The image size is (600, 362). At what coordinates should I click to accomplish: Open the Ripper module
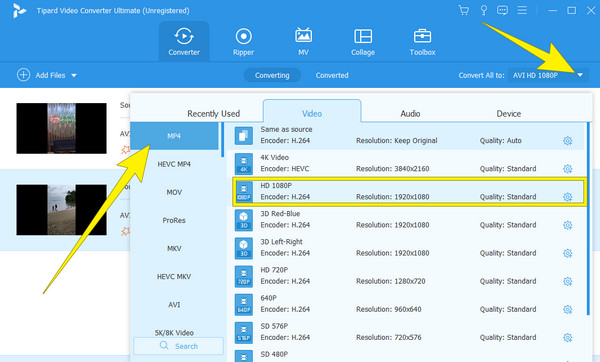[243, 41]
